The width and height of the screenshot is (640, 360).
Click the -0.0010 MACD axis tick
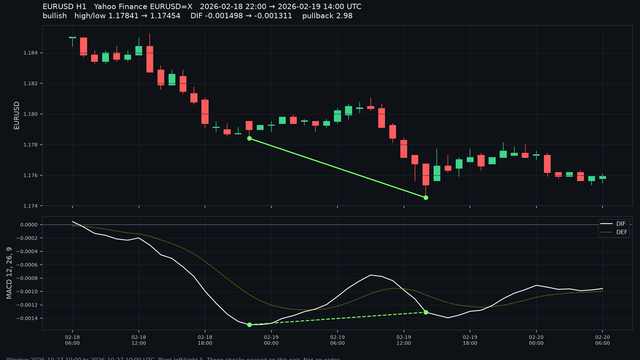point(27,292)
